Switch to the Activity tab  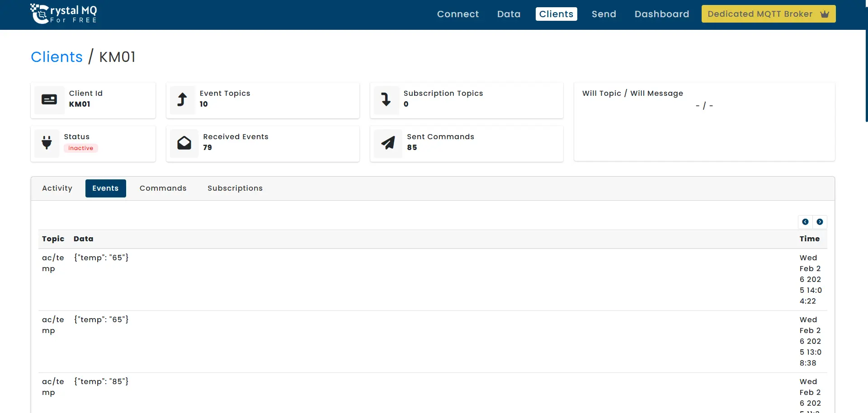click(x=57, y=188)
